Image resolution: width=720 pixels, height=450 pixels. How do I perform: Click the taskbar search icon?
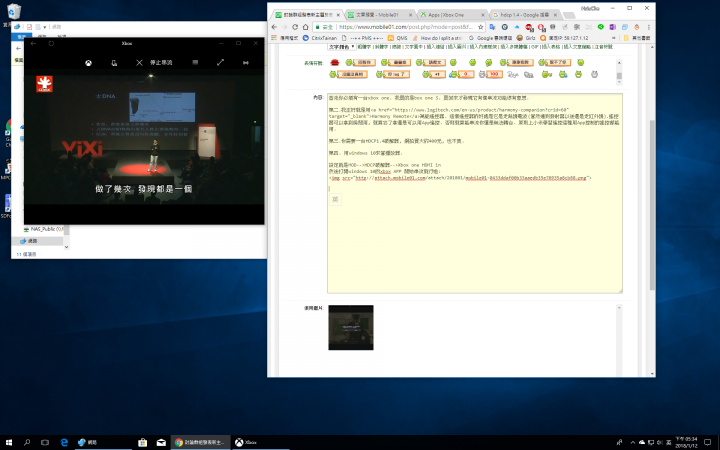pyautogui.click(x=27, y=442)
